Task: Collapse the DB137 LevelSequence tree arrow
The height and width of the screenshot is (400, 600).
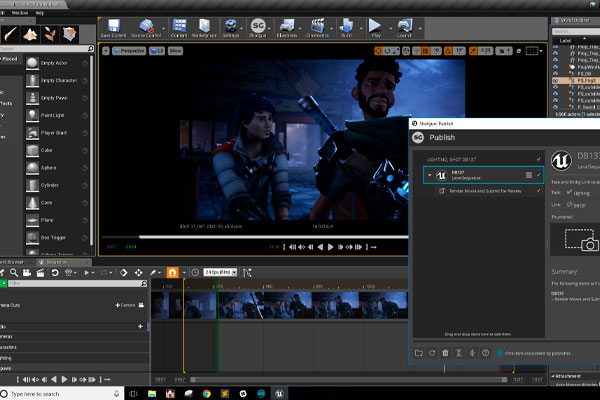Action: coord(430,175)
